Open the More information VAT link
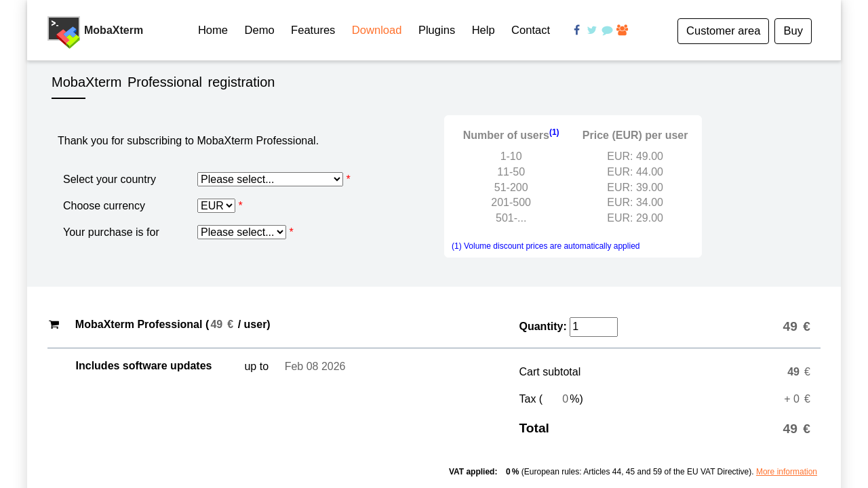Screen dimensions: 868x488 [786, 472]
